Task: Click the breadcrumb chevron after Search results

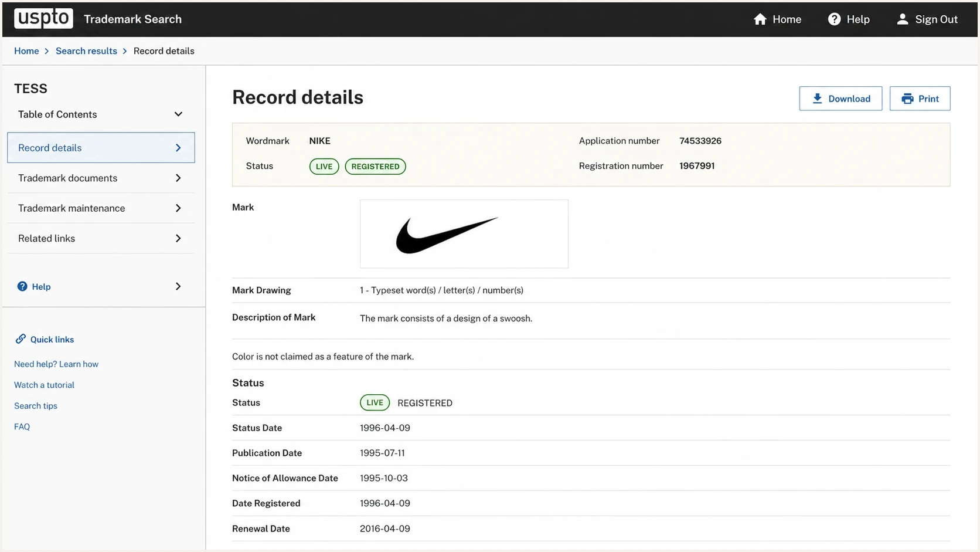Action: (125, 51)
